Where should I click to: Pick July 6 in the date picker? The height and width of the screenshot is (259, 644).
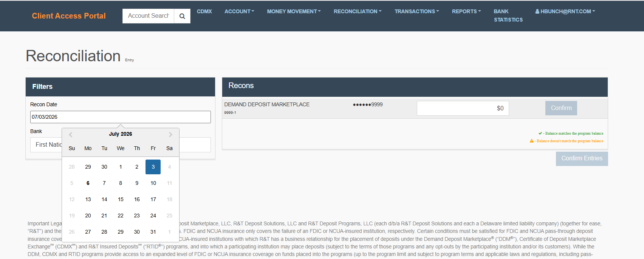88,183
